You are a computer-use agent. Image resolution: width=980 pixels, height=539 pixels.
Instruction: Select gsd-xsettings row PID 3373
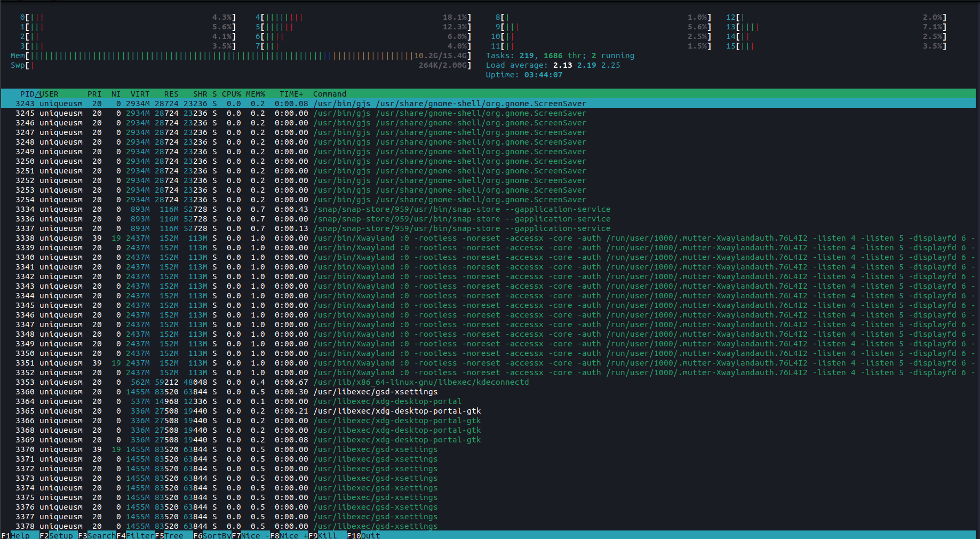(x=488, y=478)
